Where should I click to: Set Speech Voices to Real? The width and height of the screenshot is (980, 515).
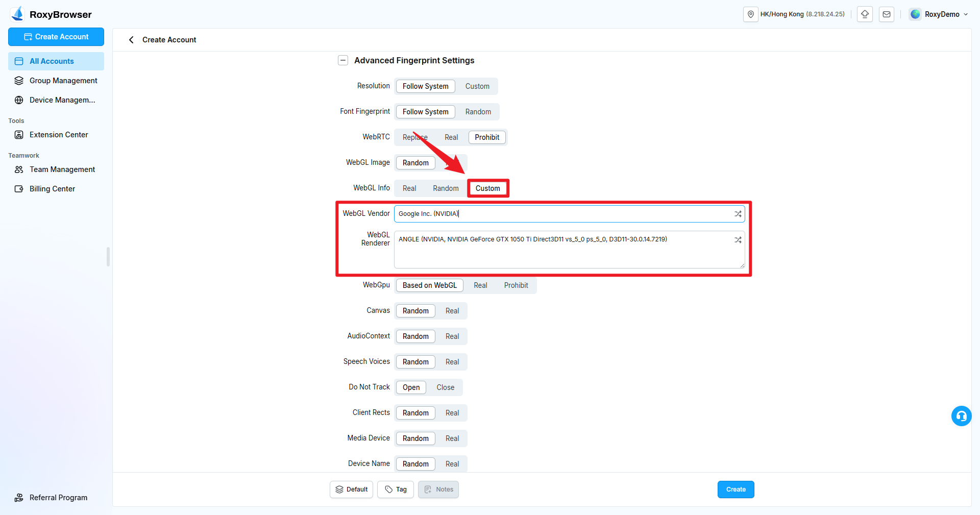coord(452,362)
